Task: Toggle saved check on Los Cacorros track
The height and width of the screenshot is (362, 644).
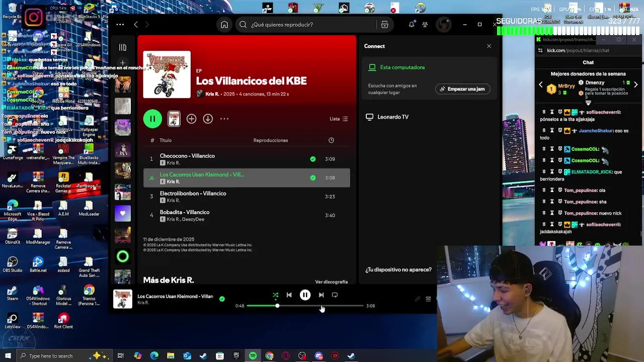Action: coord(313,178)
